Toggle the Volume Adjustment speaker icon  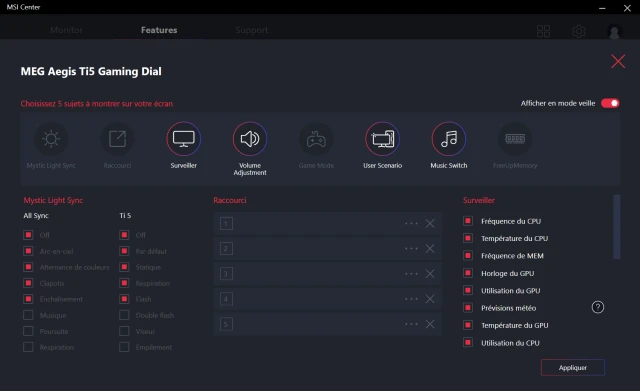(x=250, y=139)
